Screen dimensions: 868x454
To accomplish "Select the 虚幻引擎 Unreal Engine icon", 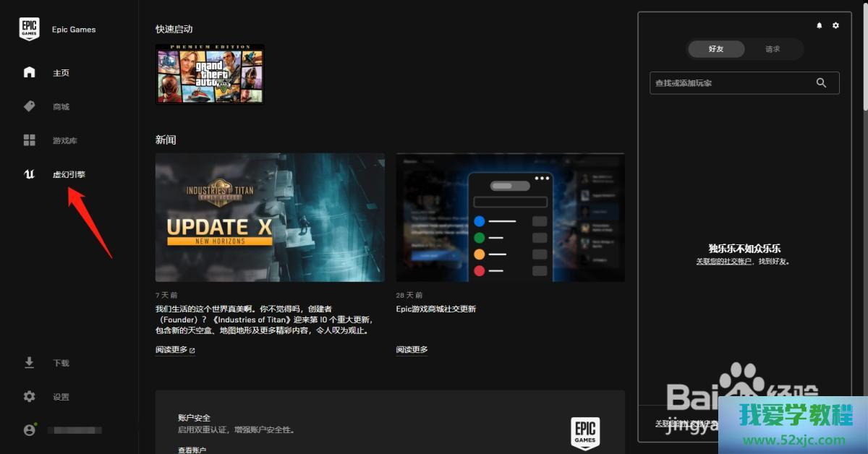I will (29, 174).
